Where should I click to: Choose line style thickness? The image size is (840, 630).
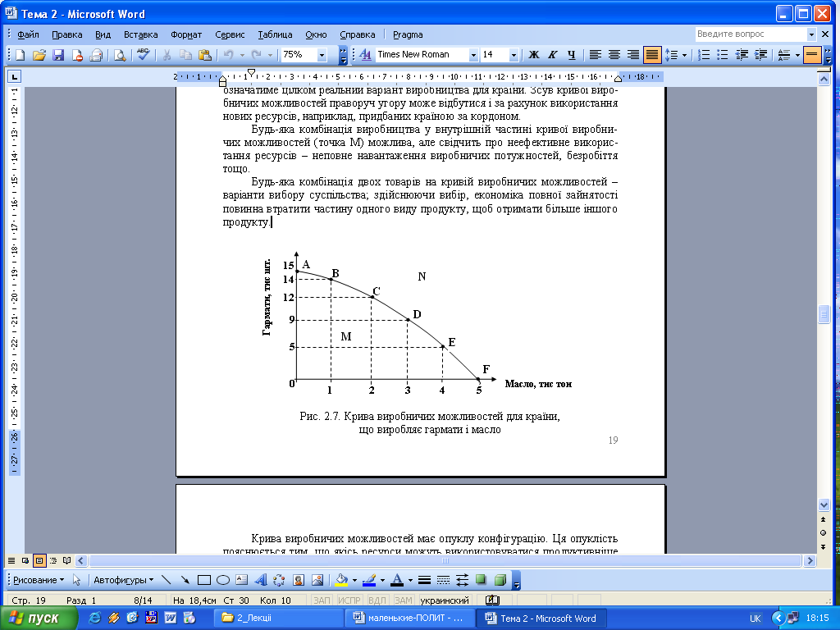(x=424, y=580)
